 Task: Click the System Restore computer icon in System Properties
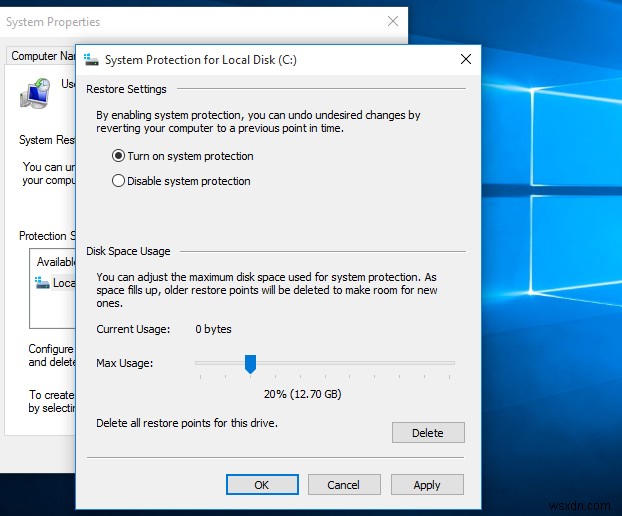point(35,94)
